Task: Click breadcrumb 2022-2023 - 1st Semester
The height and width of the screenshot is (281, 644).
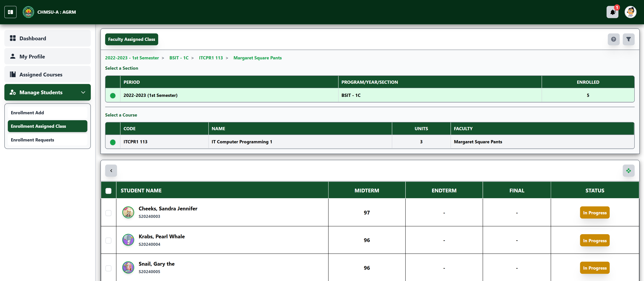Action: 132,58
